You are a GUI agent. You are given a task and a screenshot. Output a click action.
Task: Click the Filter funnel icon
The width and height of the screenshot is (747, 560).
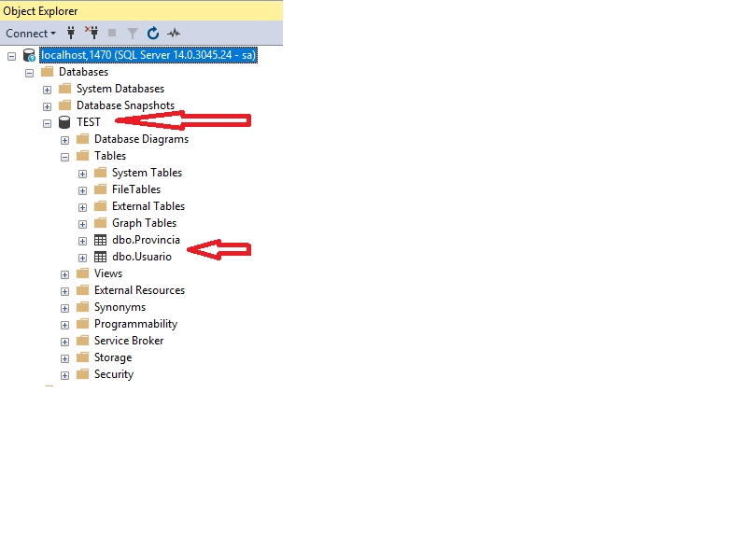coord(133,33)
